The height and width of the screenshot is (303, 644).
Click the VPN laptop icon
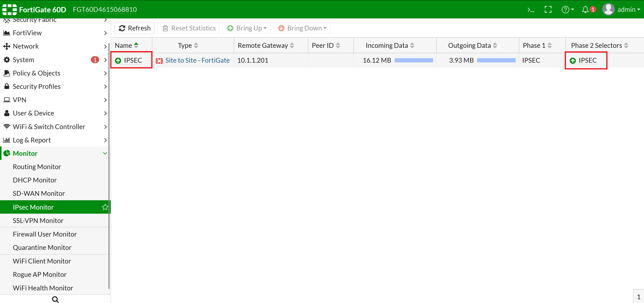pos(7,100)
